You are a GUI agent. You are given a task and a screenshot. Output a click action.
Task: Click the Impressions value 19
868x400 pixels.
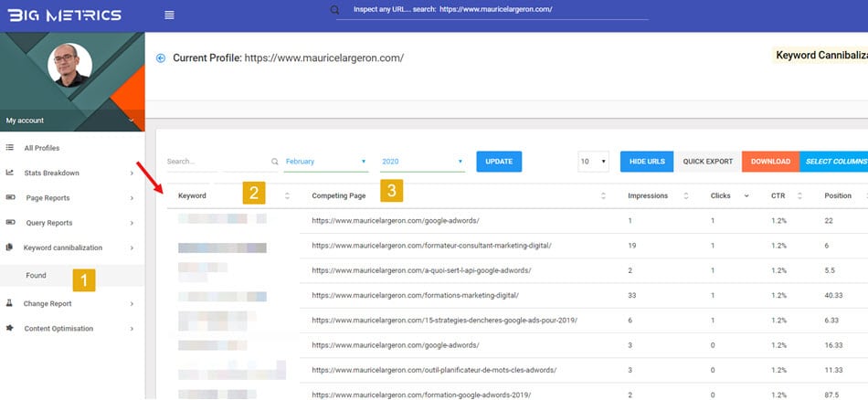click(x=631, y=246)
